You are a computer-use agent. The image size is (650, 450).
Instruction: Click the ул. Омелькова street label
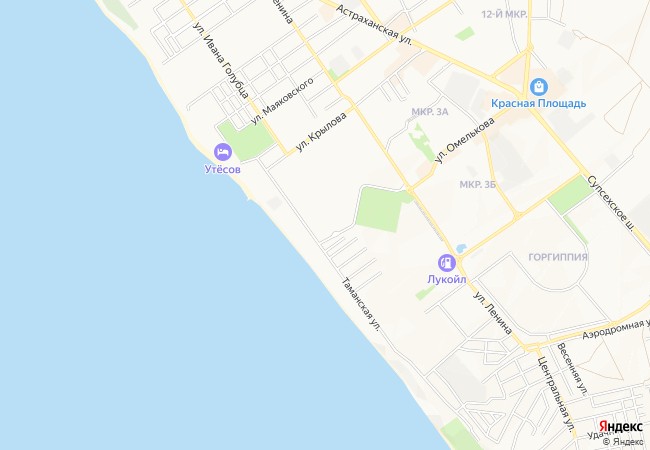(465, 140)
